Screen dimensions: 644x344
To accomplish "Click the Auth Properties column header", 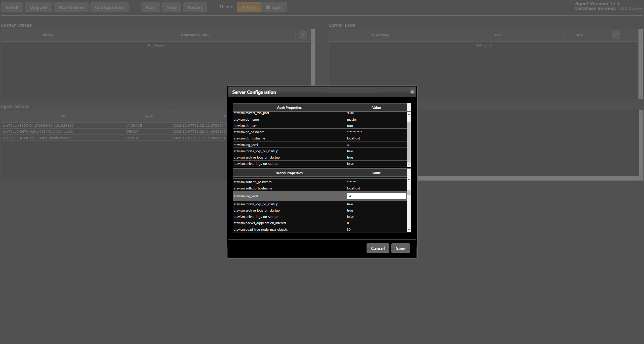I will pyautogui.click(x=289, y=108).
